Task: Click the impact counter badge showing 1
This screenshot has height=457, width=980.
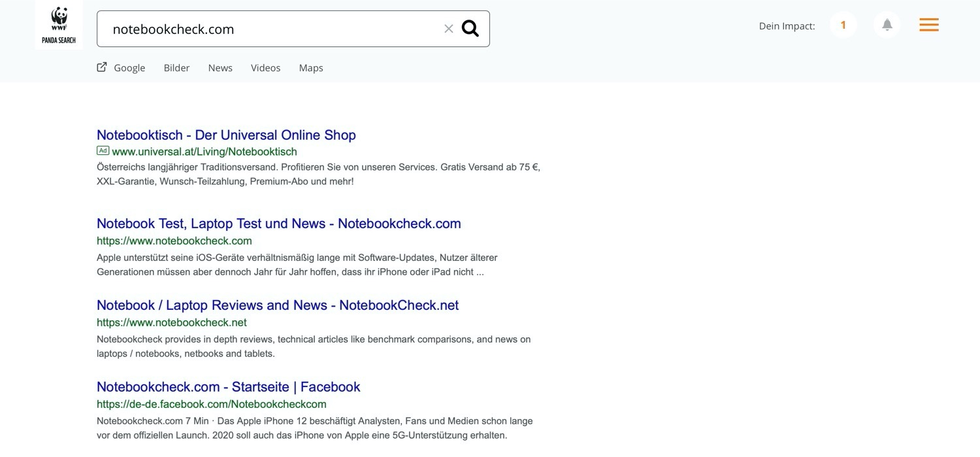Action: pyautogui.click(x=843, y=25)
